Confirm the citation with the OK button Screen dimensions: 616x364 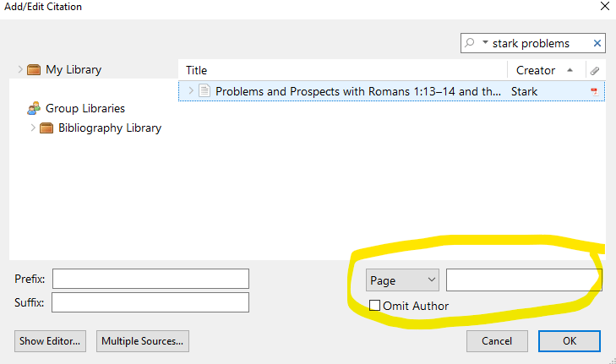(570, 341)
